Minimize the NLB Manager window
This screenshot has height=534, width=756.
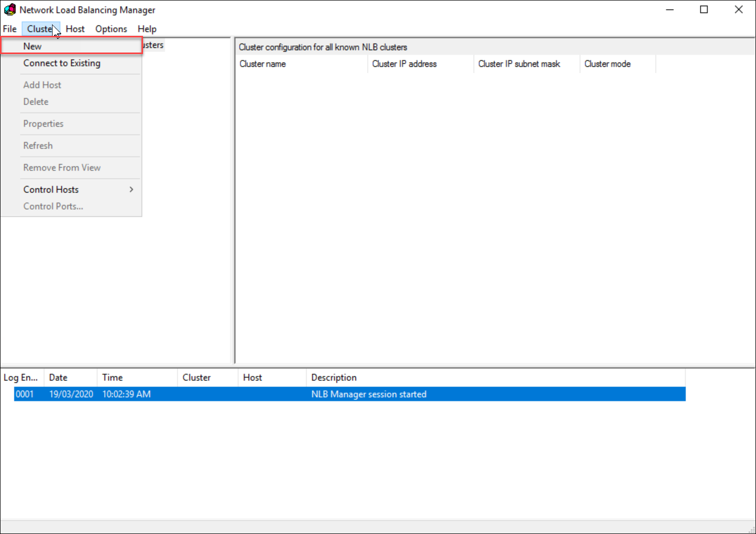tap(670, 10)
